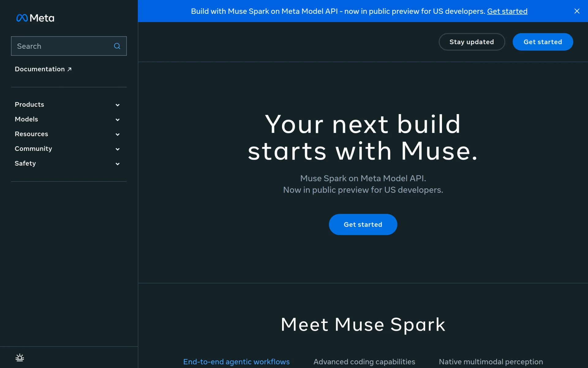
Task: Toggle the light/dark theme icon
Action: tap(20, 358)
